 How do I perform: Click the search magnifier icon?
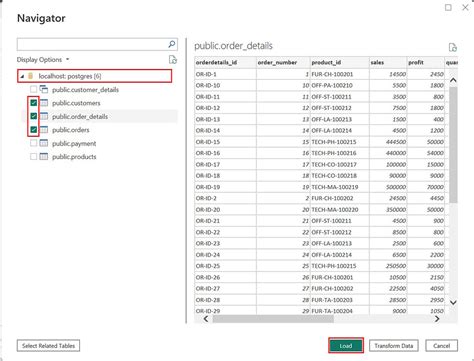coord(172,44)
